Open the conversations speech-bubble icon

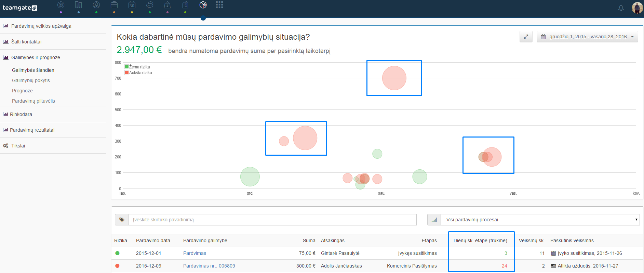click(150, 5)
